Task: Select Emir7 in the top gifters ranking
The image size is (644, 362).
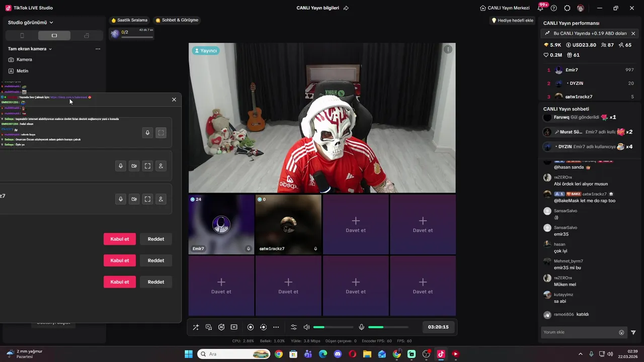Action: coord(590,70)
